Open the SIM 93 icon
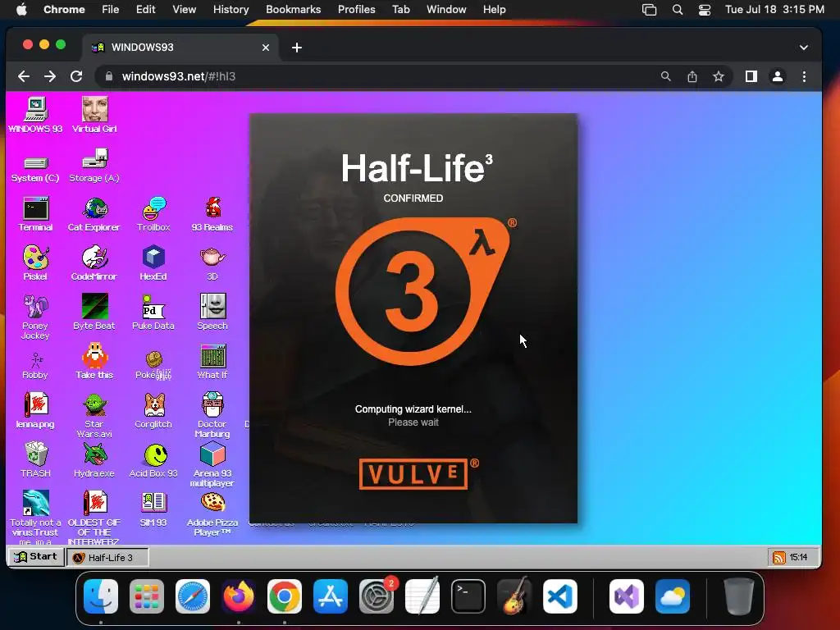The image size is (840, 630). click(153, 509)
